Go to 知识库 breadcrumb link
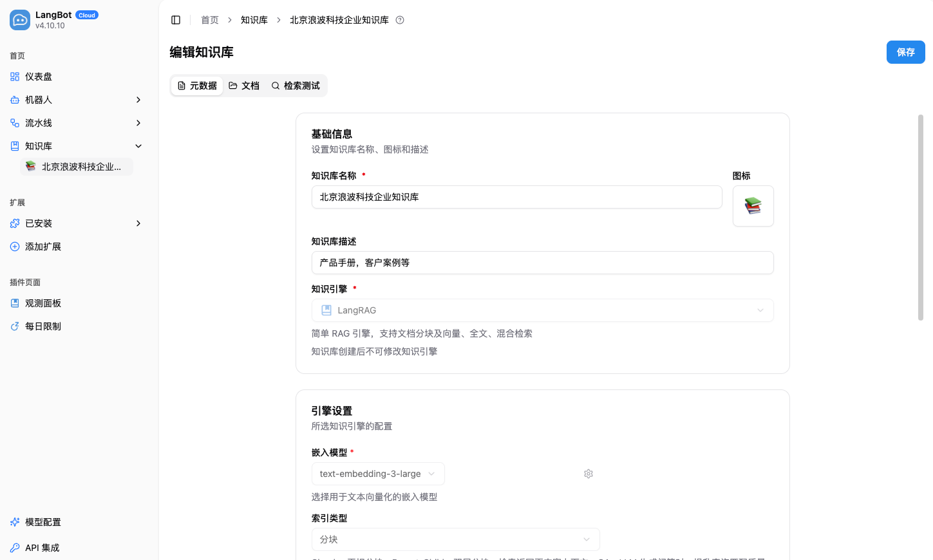This screenshot has height=560, width=933. [254, 20]
